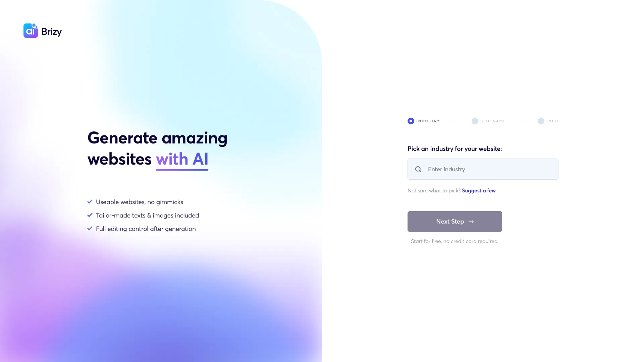This screenshot has width=644, height=362.
Task: Expand the INFO step section
Action: (x=548, y=121)
